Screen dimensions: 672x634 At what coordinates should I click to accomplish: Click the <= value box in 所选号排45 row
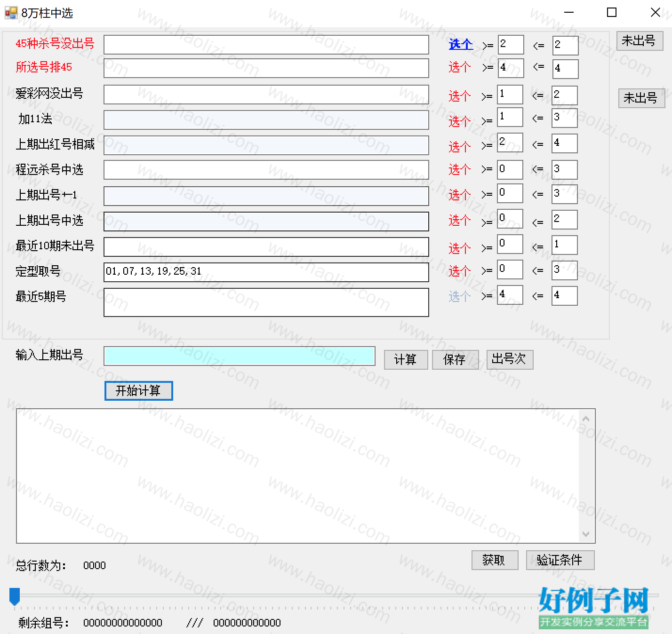[566, 69]
